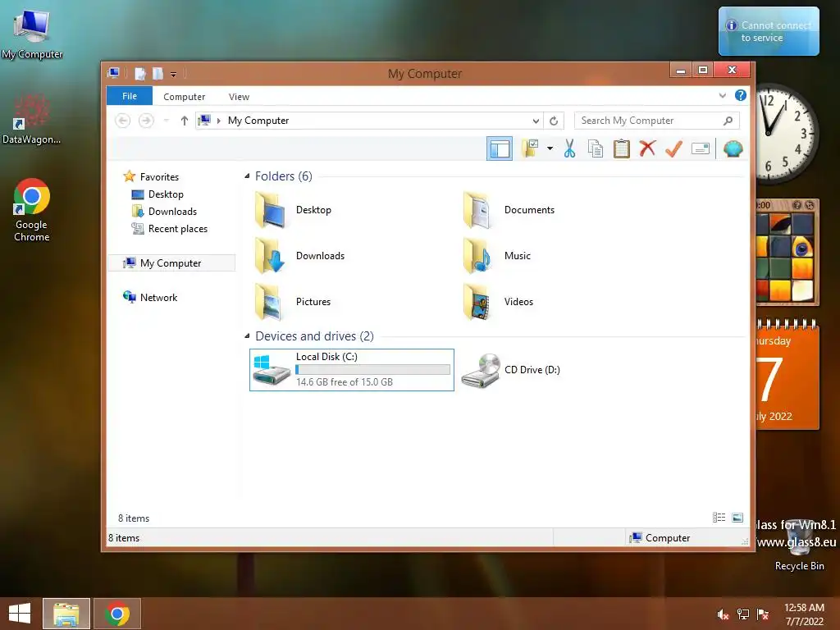840x630 pixels.
Task: Toggle the navigation pane button in toolbar
Action: tap(500, 149)
